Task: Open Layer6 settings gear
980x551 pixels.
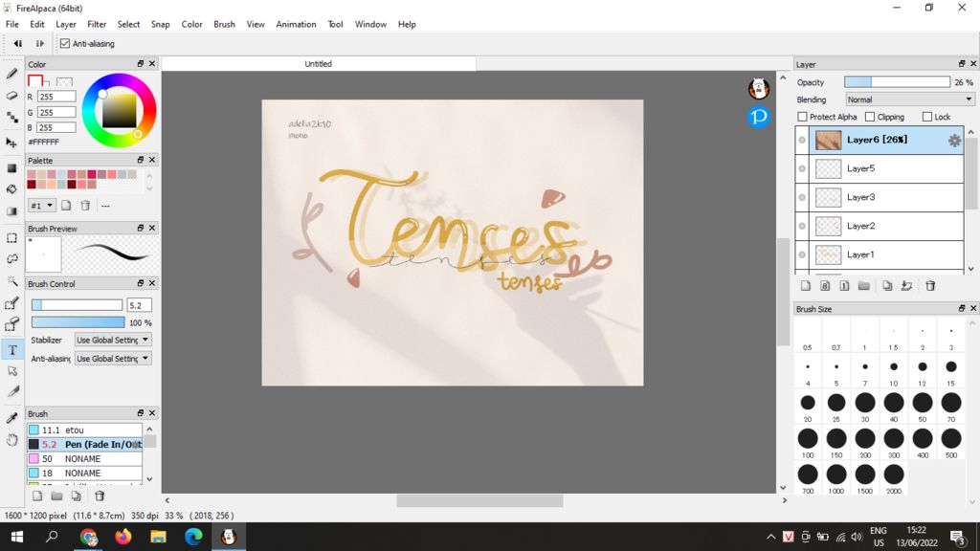Action: click(x=954, y=141)
